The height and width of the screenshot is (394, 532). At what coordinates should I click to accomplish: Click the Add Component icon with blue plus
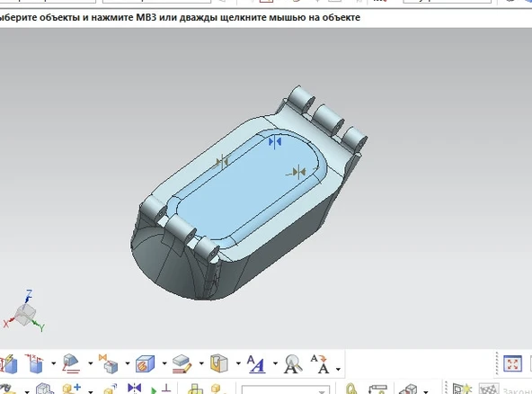click(x=72, y=389)
